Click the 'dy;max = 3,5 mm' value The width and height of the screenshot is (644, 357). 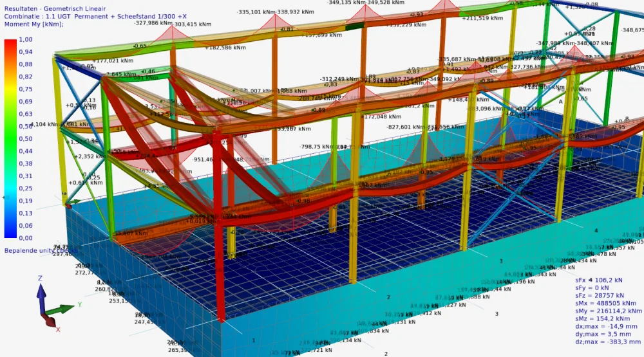click(603, 334)
